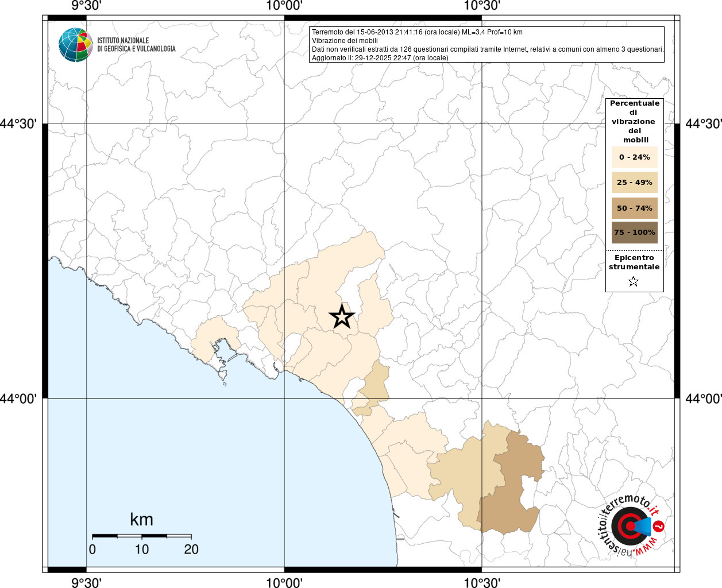Click the Istituto Nazionale di Geofisica text
Image resolution: width=722 pixels, height=588 pixels.
point(136,45)
